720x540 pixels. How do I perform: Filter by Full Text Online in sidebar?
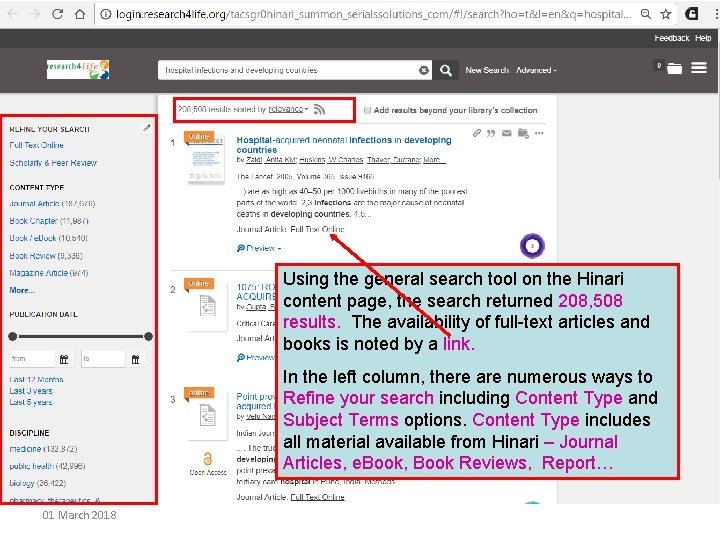point(36,145)
